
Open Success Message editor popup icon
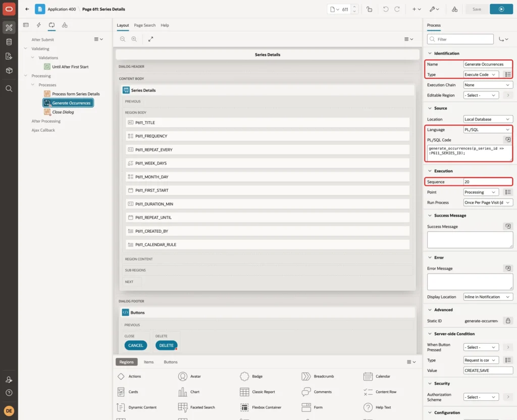click(x=508, y=226)
